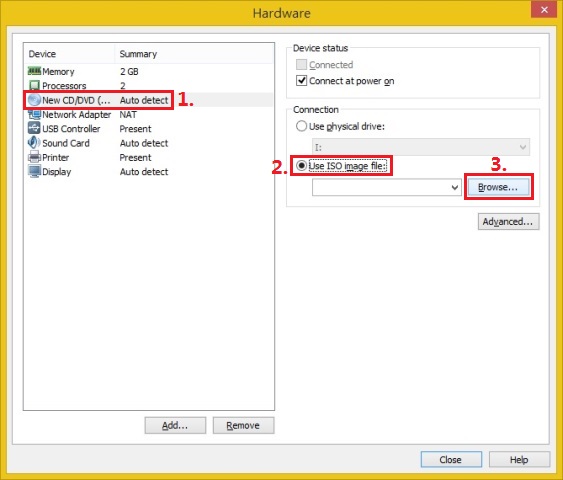Close the Hardware dialog with X
The height and width of the screenshot is (480, 563).
coord(544,9)
